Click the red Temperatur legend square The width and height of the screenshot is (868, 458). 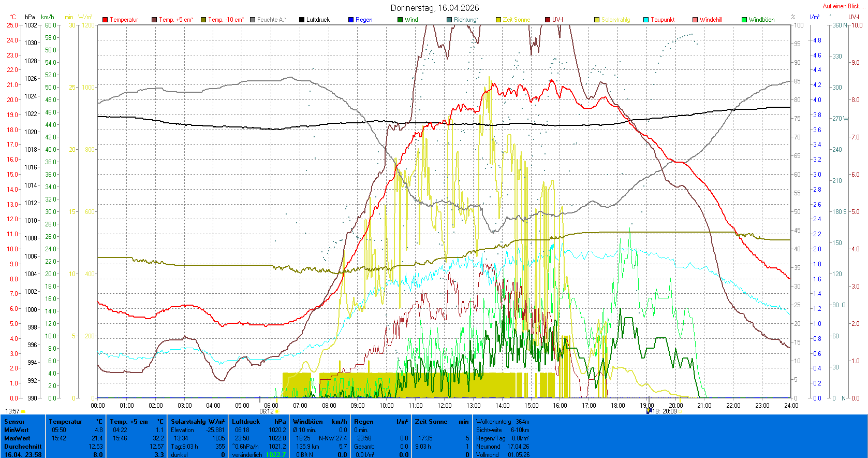click(105, 20)
